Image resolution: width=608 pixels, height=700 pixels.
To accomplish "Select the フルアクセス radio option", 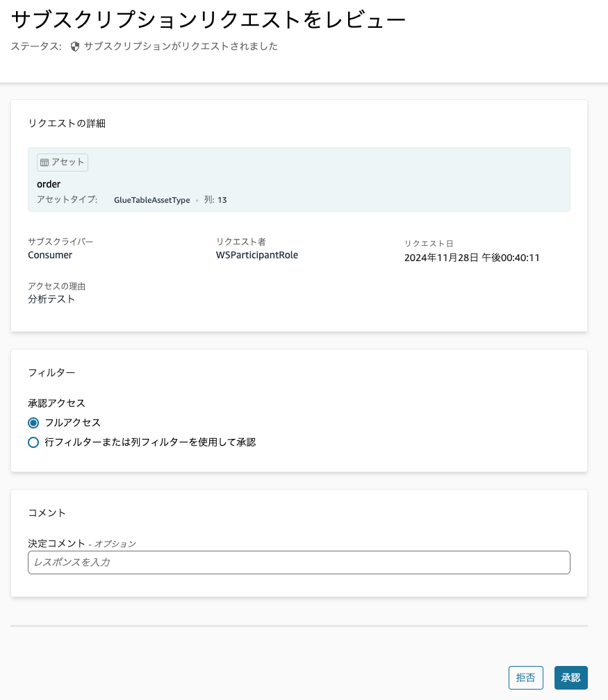I will point(33,422).
